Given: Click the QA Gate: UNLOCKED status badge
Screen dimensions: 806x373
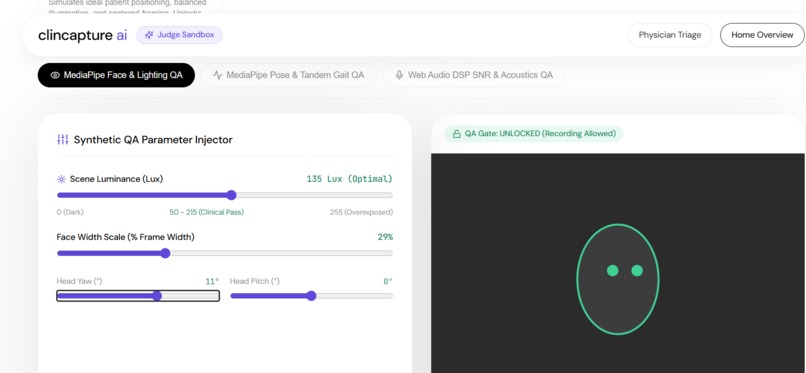Looking at the screenshot, I should click(534, 134).
